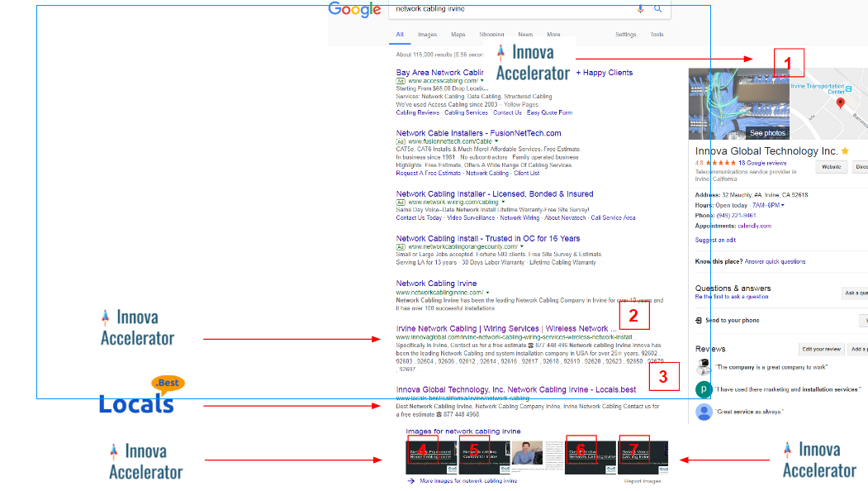The height and width of the screenshot is (491, 868).
Task: Open the Request A Free Estimate sitelink
Action: 428,174
